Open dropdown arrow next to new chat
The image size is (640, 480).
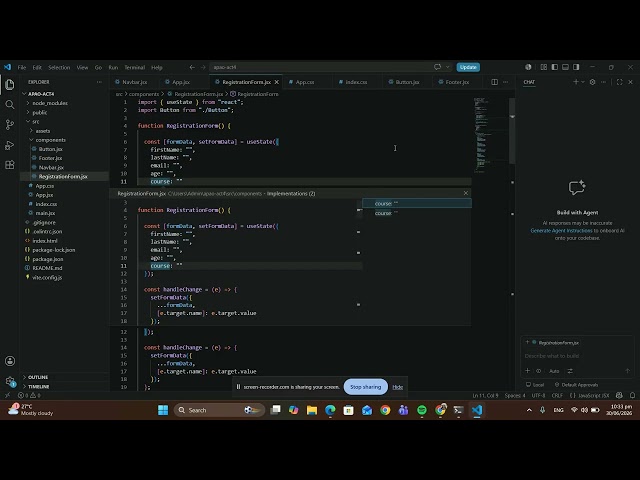click(583, 82)
